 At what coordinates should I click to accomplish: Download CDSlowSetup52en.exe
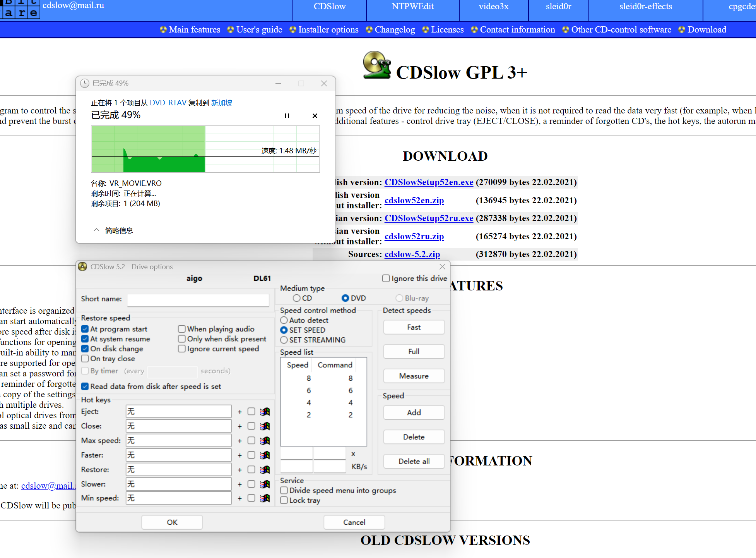[429, 182]
